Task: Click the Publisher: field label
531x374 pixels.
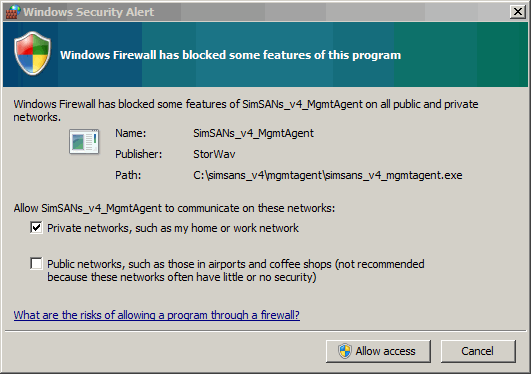Action: click(139, 154)
